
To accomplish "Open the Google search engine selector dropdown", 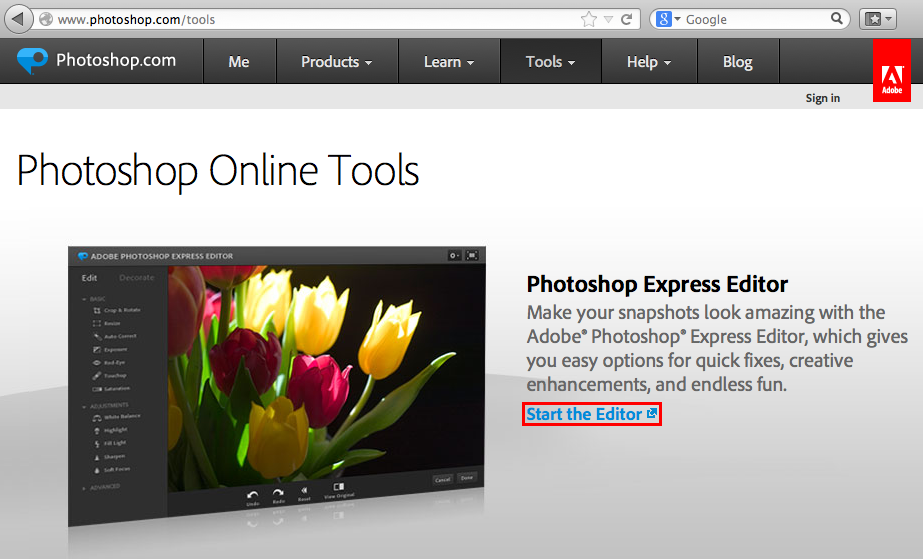I will [x=668, y=19].
